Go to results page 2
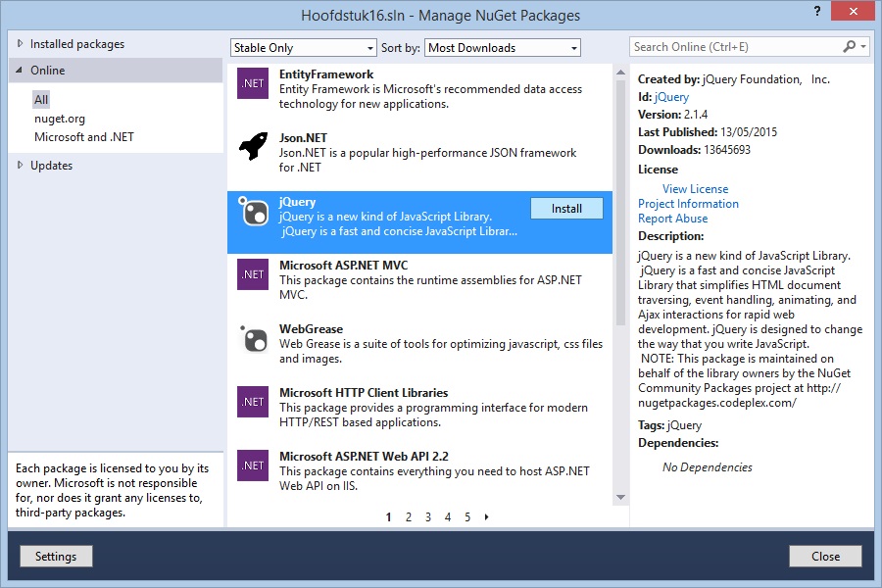 (409, 516)
